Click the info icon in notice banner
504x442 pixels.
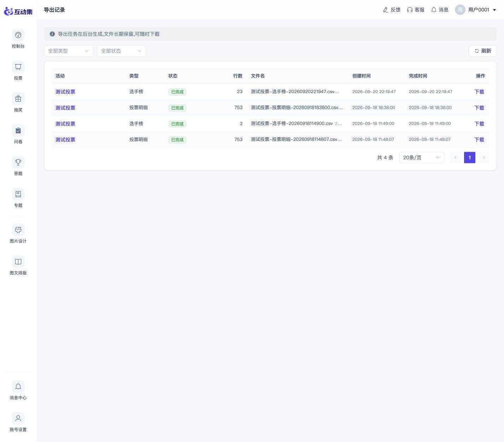(52, 34)
